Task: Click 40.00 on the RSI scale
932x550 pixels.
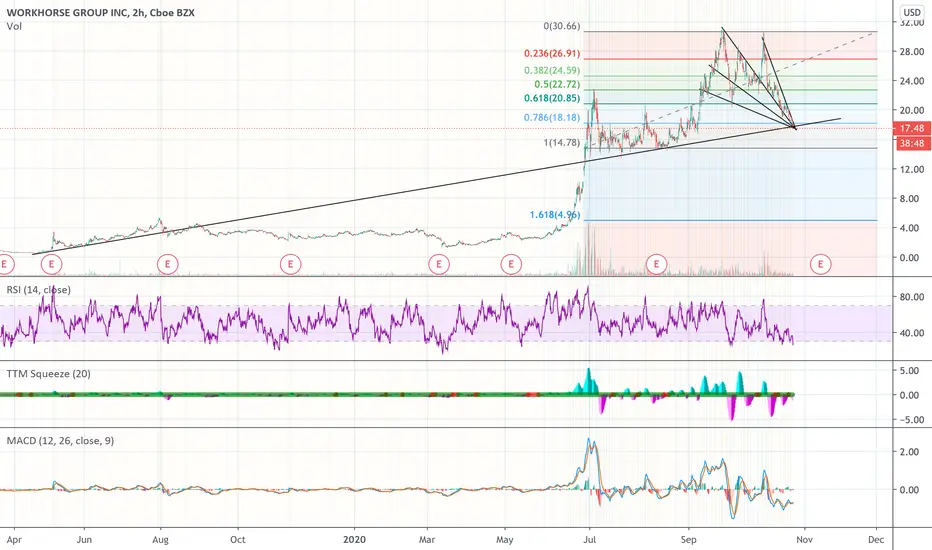Action: [x=912, y=333]
